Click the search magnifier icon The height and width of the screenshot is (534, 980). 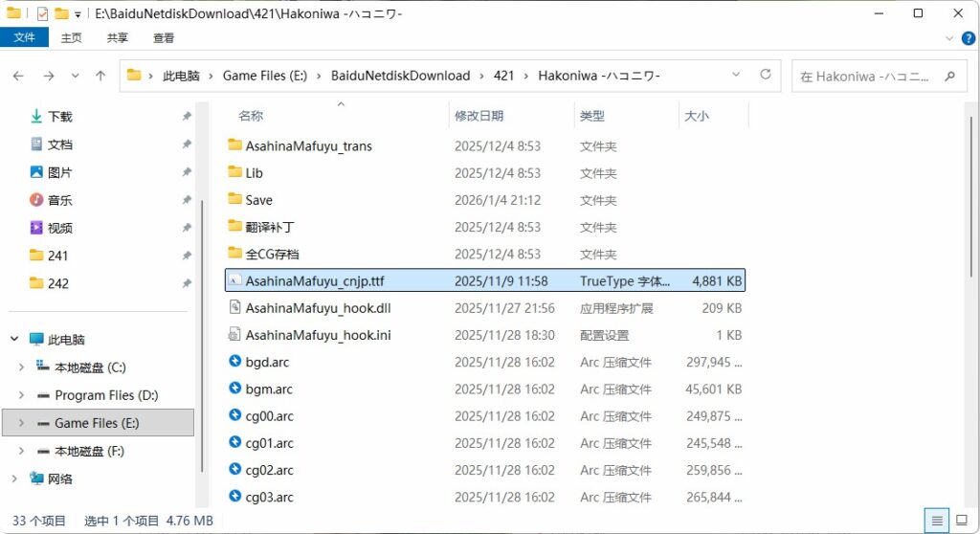pos(950,77)
